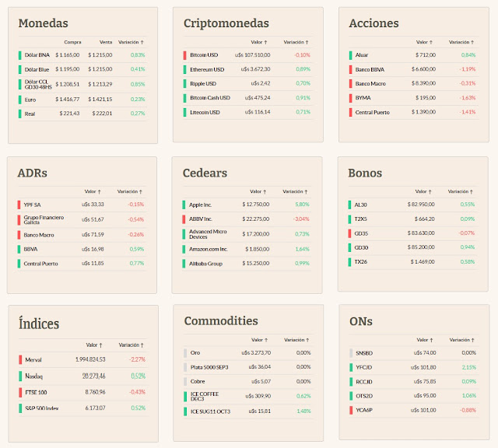The width and height of the screenshot is (498, 448).
Task: Open the Bonos section heading
Action: (x=365, y=173)
